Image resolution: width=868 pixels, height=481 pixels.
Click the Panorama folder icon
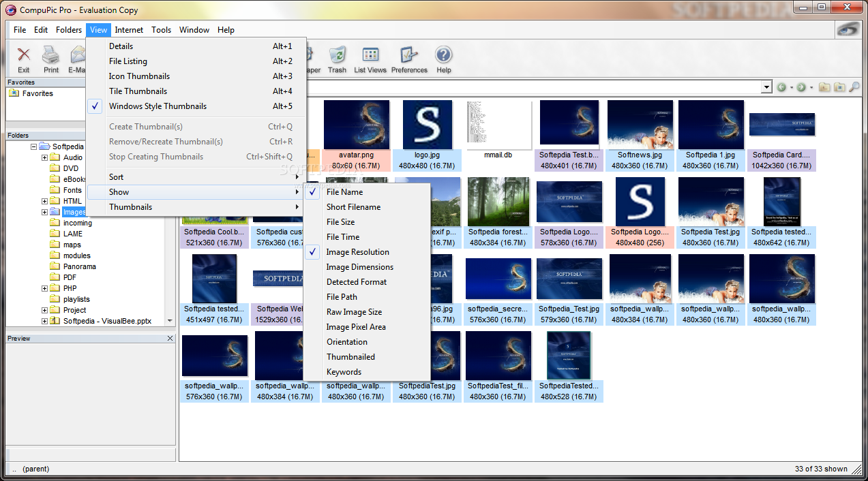(55, 266)
